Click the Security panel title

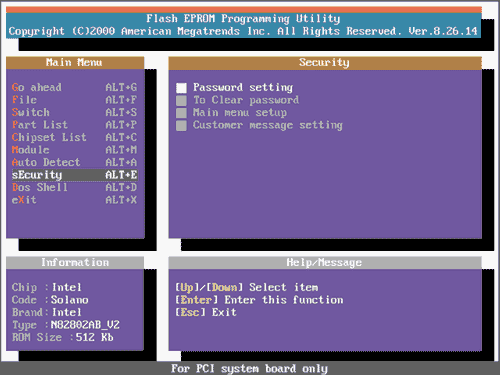(324, 62)
